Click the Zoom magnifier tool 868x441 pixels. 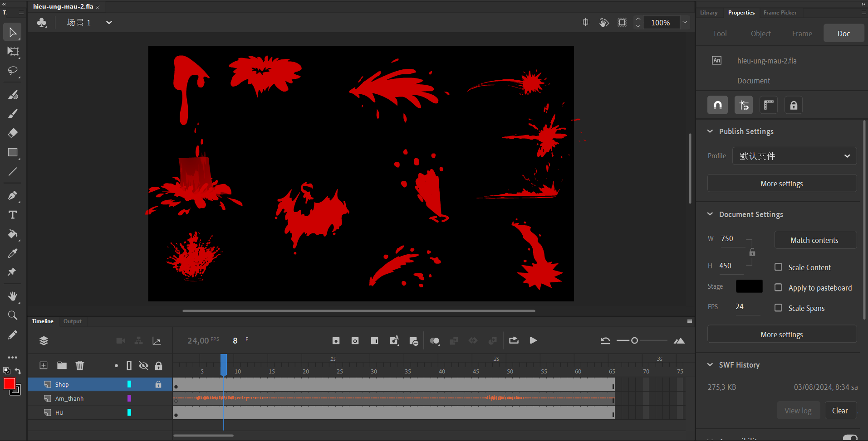pyautogui.click(x=13, y=315)
